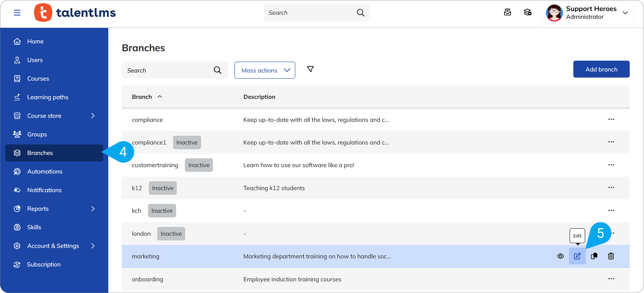The height and width of the screenshot is (293, 644).
Task: Click the top search magnifier icon
Action: pyautogui.click(x=361, y=13)
